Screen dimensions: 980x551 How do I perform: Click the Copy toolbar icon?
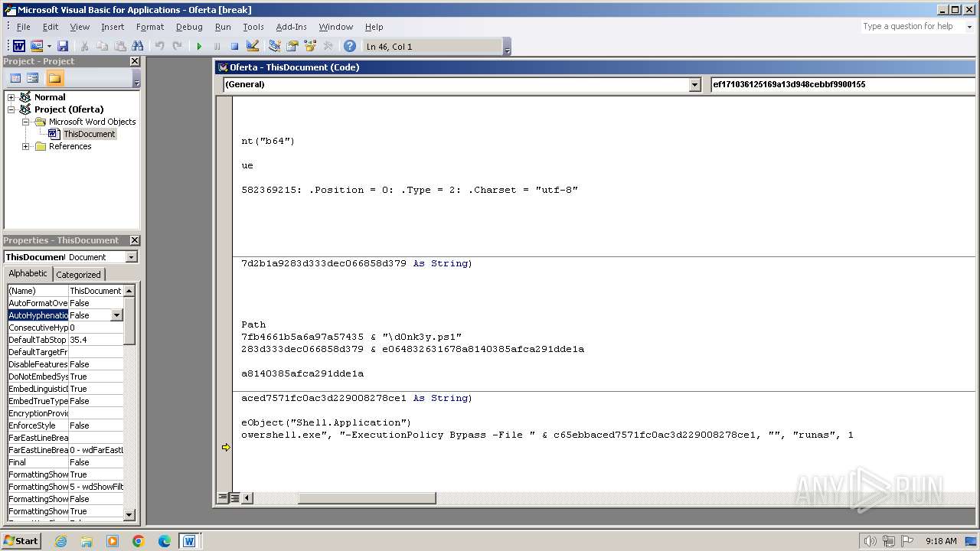pos(103,47)
